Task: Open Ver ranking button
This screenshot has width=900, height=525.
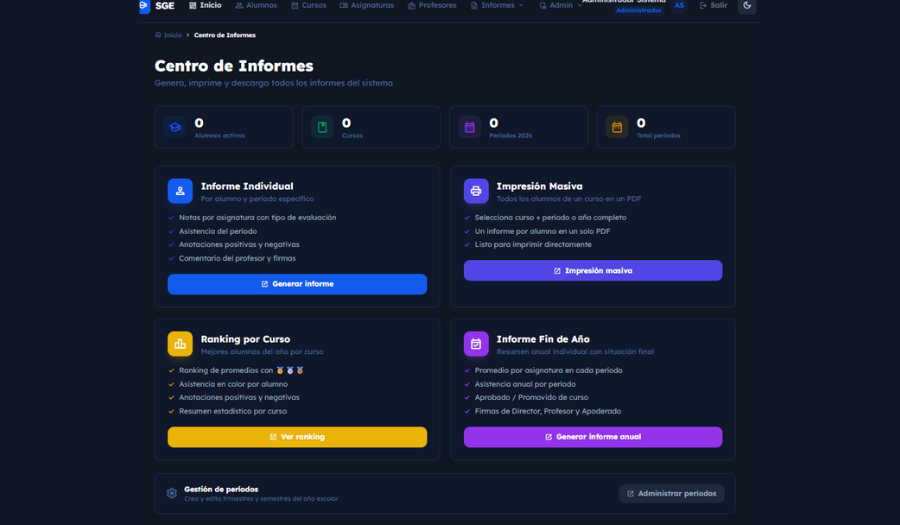Action: pyautogui.click(x=297, y=437)
